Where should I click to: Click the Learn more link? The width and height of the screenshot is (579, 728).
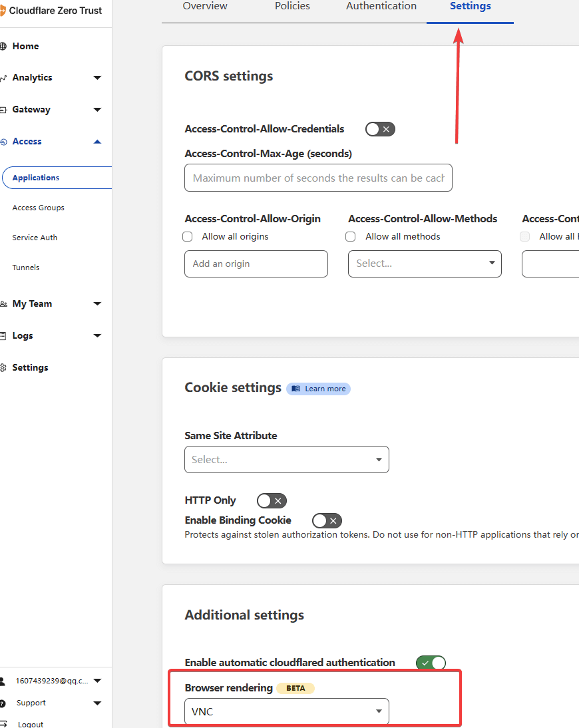point(319,389)
